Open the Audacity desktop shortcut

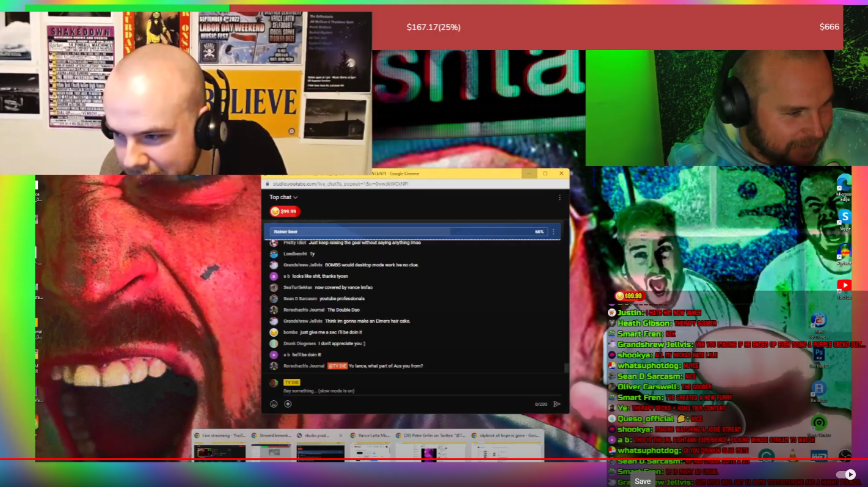point(844,254)
